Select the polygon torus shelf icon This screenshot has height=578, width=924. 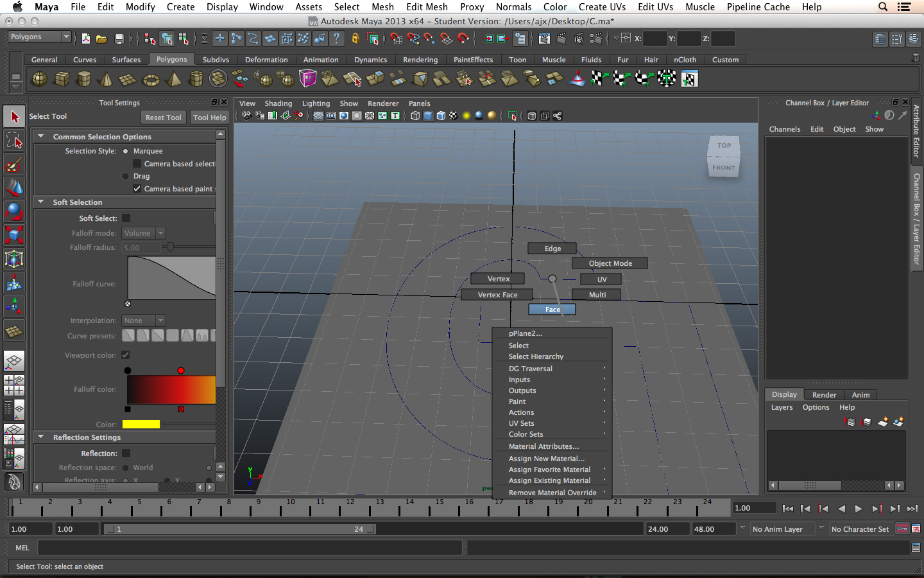point(151,80)
